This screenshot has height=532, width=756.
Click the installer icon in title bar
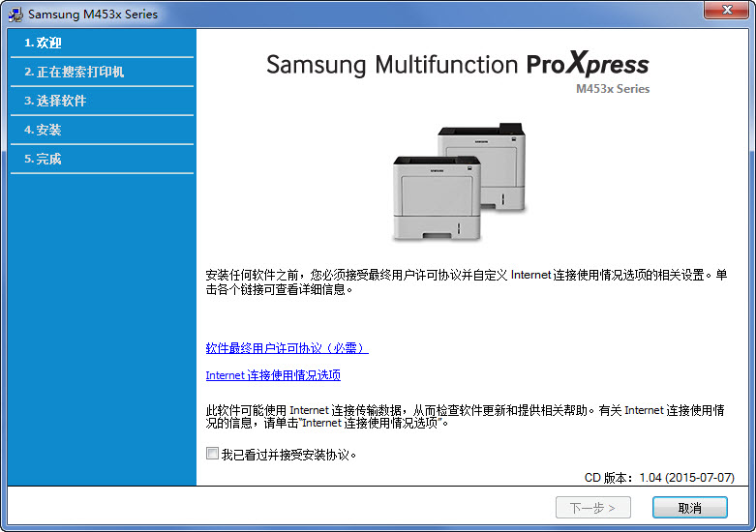pos(15,15)
